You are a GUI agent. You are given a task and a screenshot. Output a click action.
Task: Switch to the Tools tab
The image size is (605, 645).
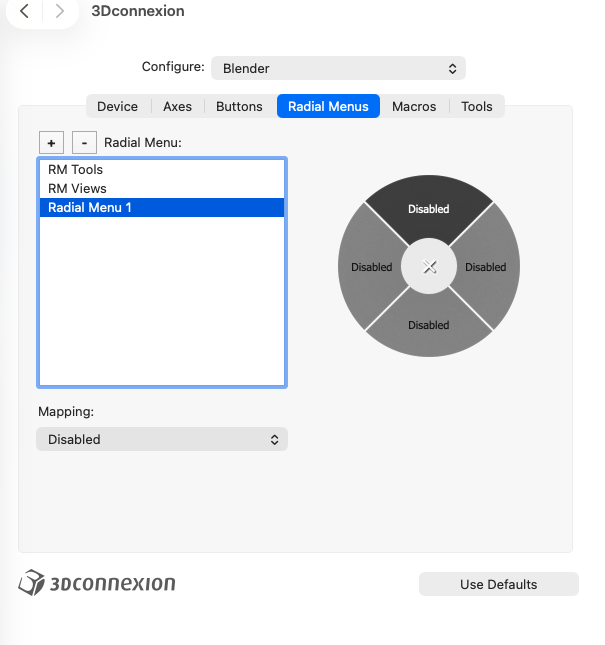click(477, 107)
